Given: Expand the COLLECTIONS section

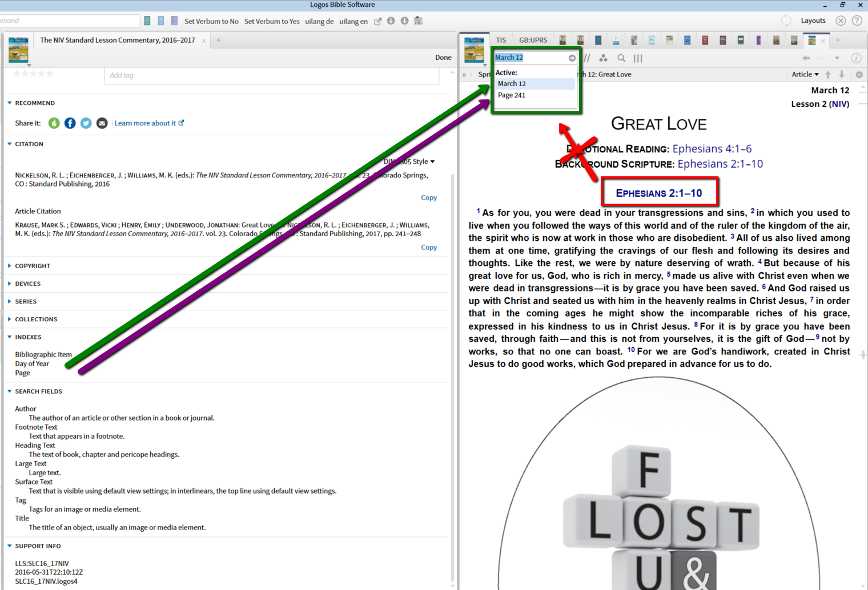Looking at the screenshot, I should pos(10,319).
